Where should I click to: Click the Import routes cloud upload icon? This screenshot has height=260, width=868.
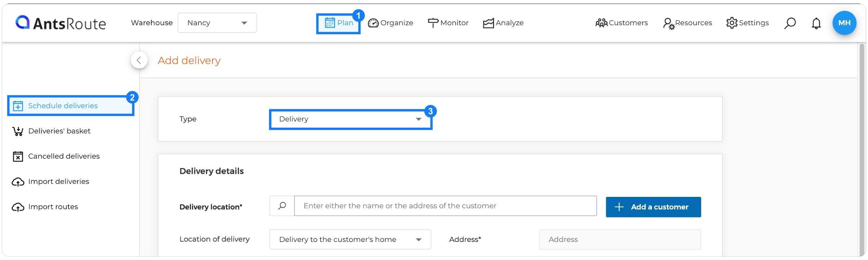tap(18, 207)
